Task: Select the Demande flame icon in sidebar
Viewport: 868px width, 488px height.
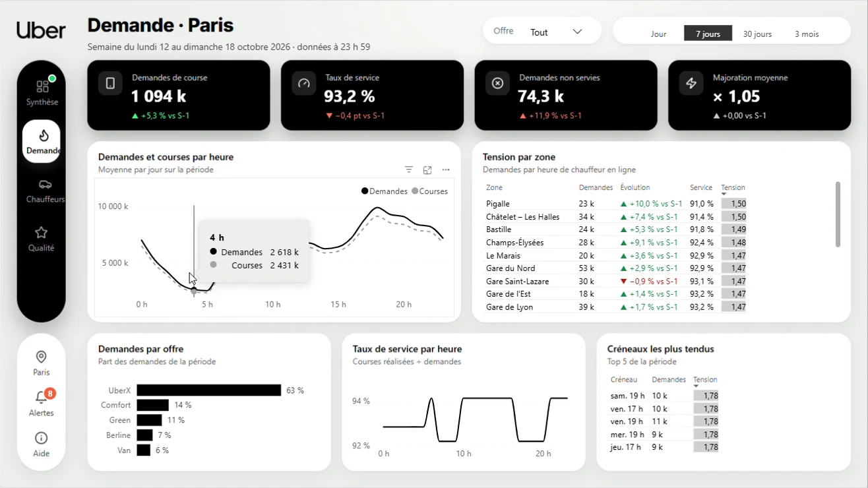Action: (x=44, y=135)
